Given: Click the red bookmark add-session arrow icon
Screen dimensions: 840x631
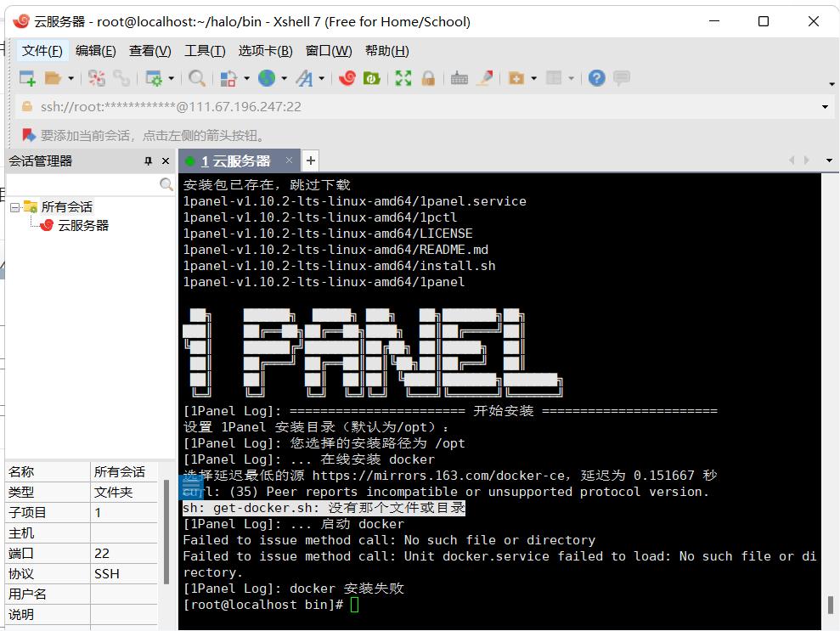Looking at the screenshot, I should 28,135.
